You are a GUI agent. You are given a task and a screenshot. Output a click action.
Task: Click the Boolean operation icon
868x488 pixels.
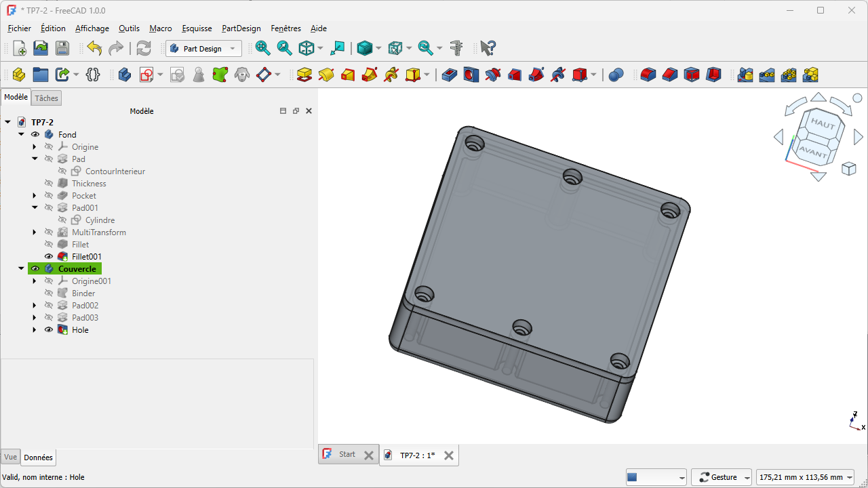pyautogui.click(x=616, y=75)
